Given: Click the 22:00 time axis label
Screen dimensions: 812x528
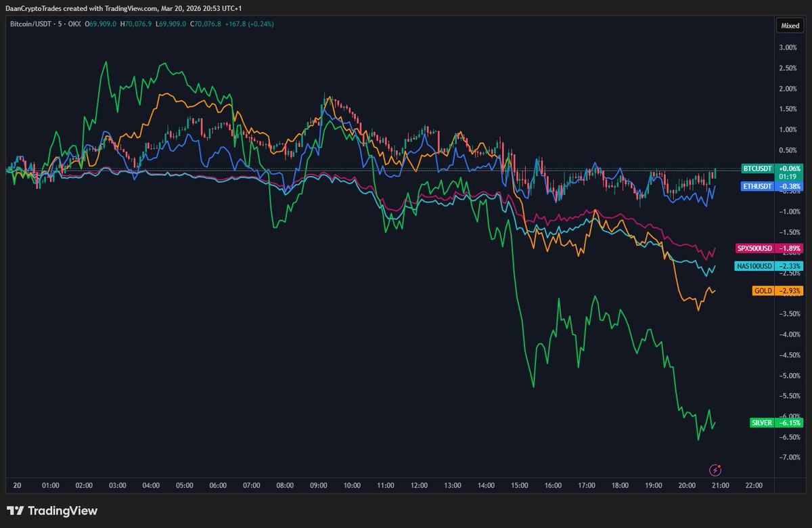Looking at the screenshot, I should 754,486.
